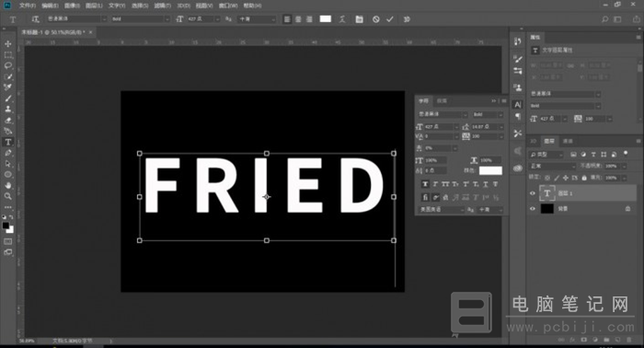Open Character panel flyout menu

pos(504,100)
